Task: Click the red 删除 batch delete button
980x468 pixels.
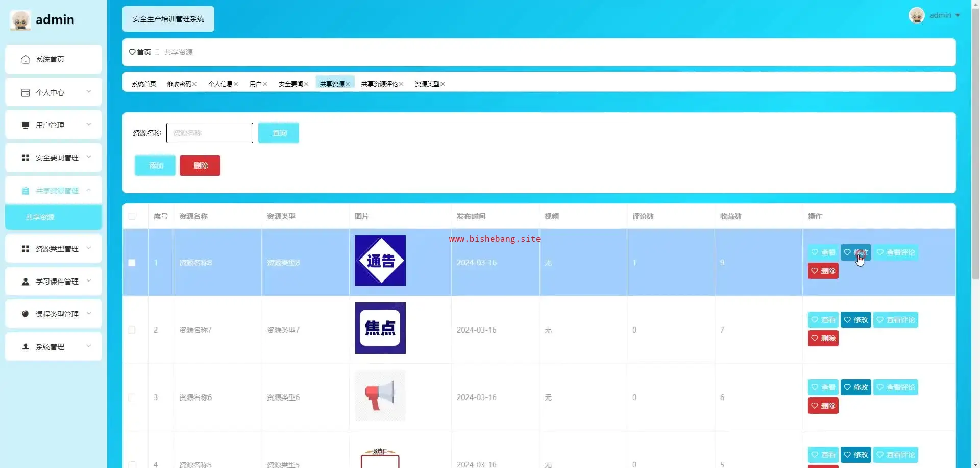Action: pyautogui.click(x=200, y=166)
